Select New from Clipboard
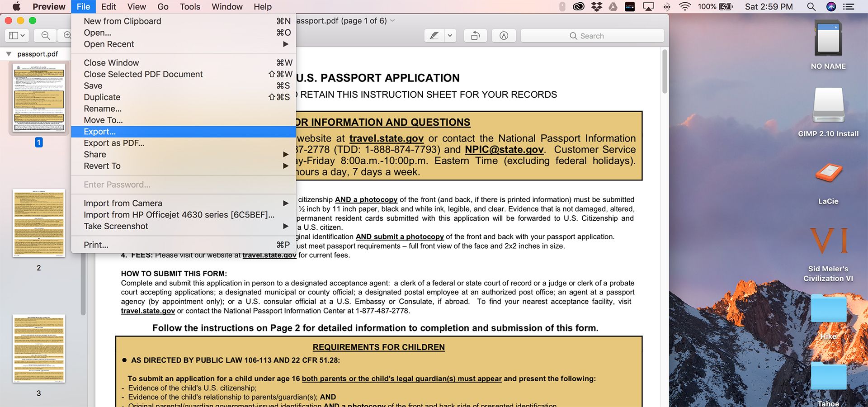 tap(184, 21)
